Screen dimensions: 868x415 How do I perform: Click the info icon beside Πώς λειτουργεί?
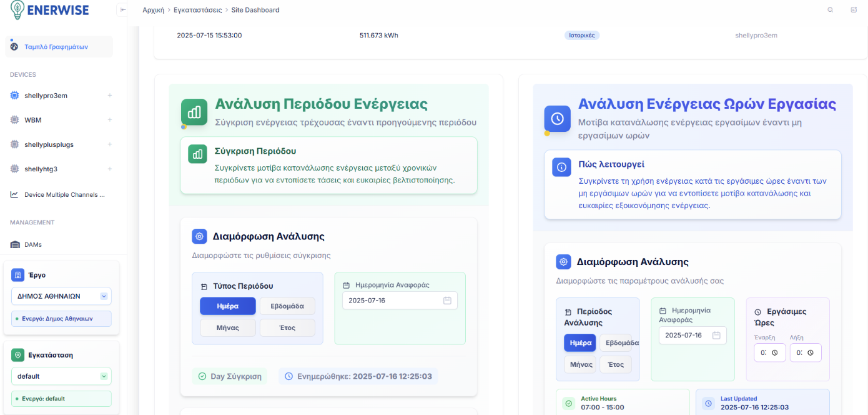(x=561, y=167)
